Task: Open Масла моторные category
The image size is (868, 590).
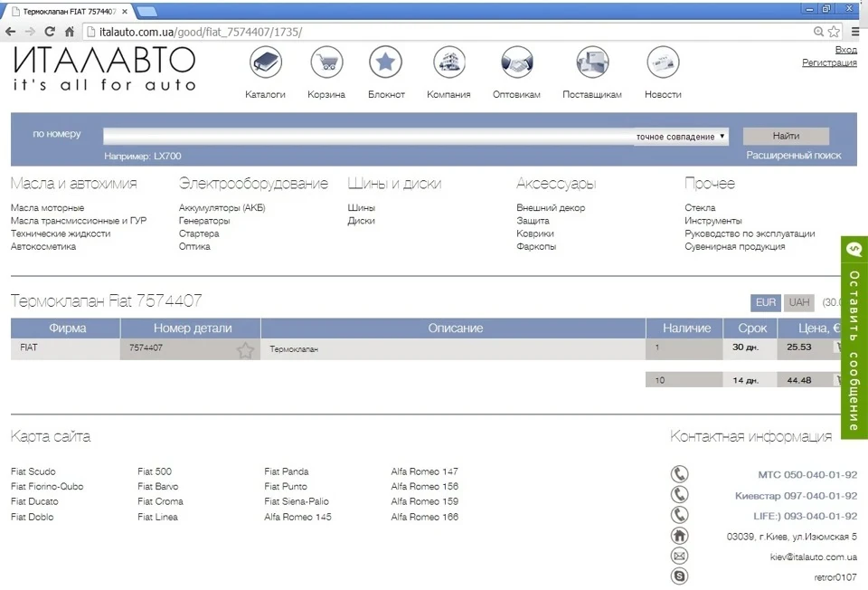Action: (47, 208)
